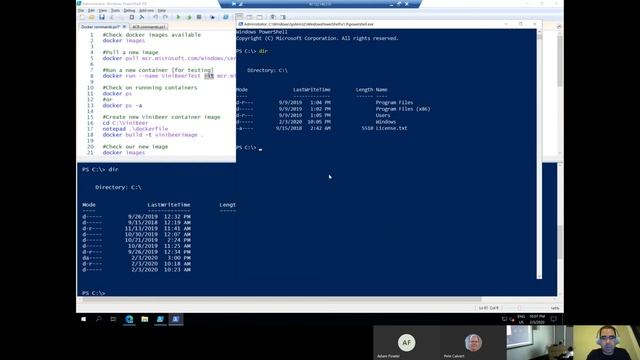Click the Stop Operation square icon
640x360 pixels.
(x=199, y=17)
